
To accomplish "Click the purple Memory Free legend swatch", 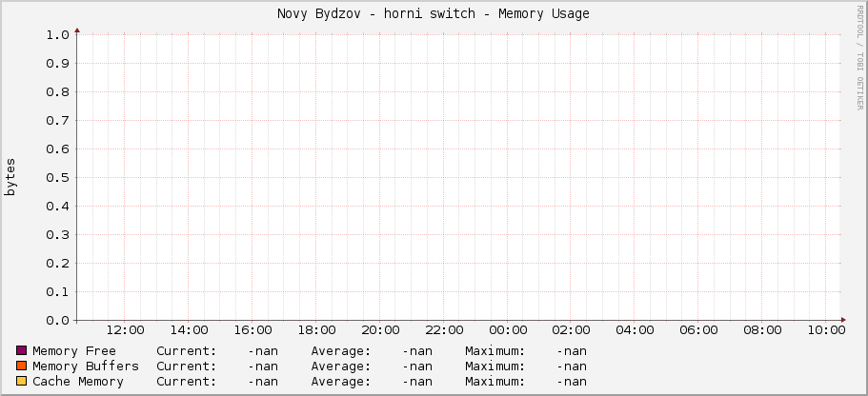I will click(x=22, y=350).
